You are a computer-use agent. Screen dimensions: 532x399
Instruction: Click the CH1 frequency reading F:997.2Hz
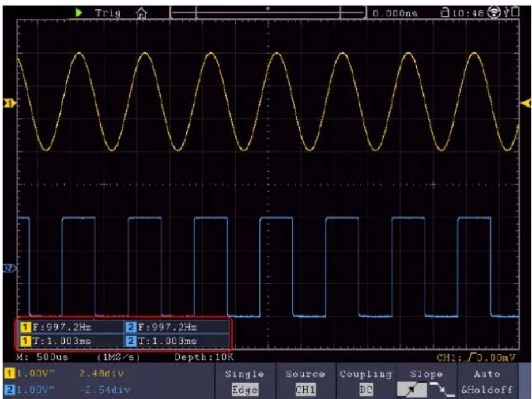[62, 328]
